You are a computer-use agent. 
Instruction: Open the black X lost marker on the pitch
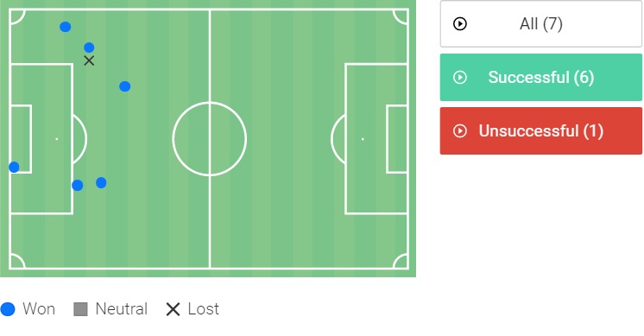pyautogui.click(x=89, y=60)
